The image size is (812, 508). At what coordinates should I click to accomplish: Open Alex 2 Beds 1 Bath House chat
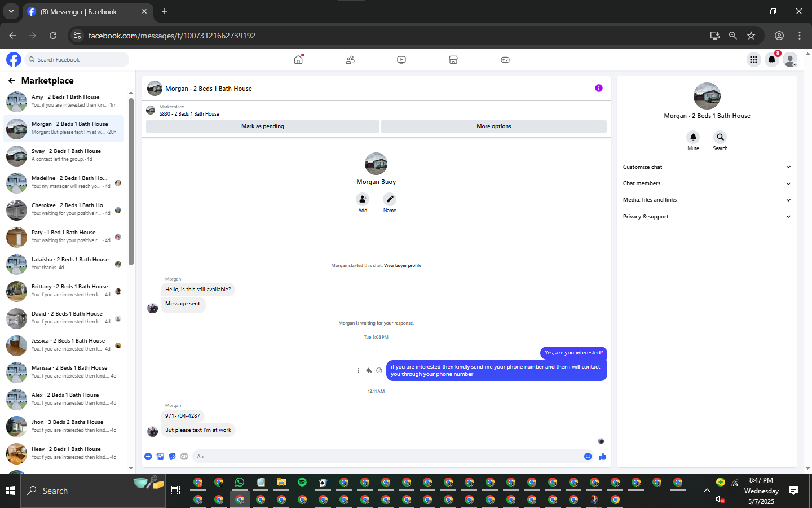click(x=63, y=400)
